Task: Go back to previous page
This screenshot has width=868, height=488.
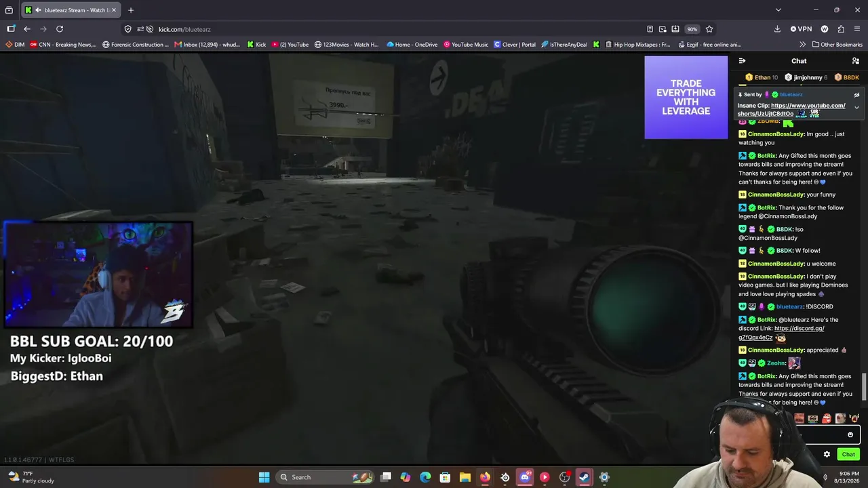Action: click(27, 29)
